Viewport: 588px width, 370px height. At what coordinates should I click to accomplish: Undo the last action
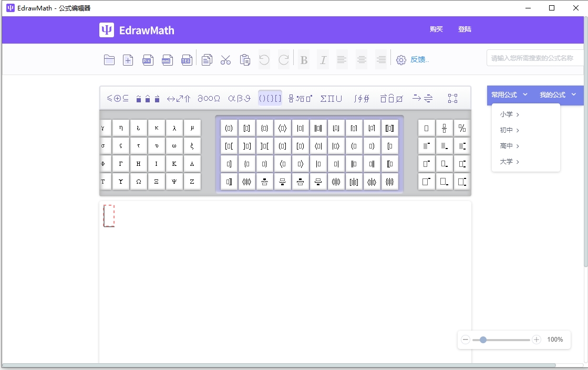click(x=264, y=59)
